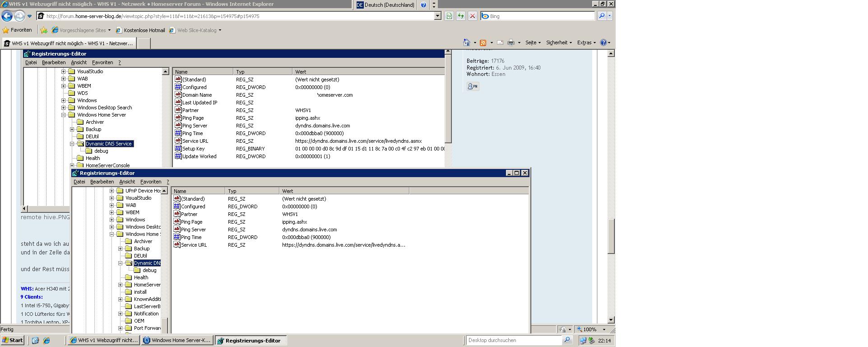The height and width of the screenshot is (347, 868).
Task: Select Domain Name value in upper editor
Action: (197, 95)
